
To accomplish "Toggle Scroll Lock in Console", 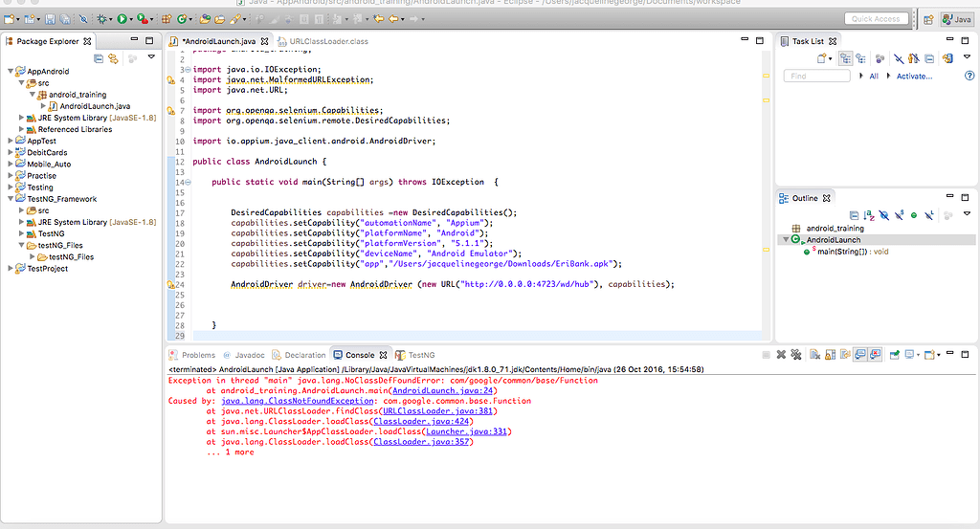I will (830, 355).
